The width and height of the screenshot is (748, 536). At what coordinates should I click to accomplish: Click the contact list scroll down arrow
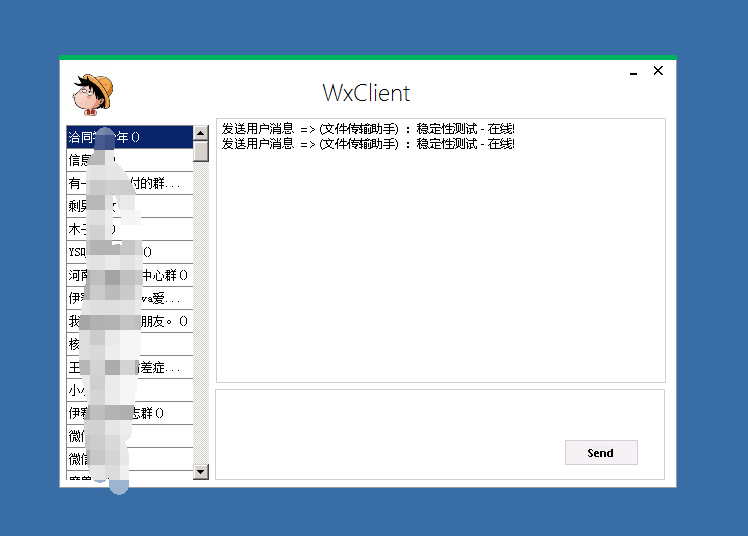pos(201,472)
